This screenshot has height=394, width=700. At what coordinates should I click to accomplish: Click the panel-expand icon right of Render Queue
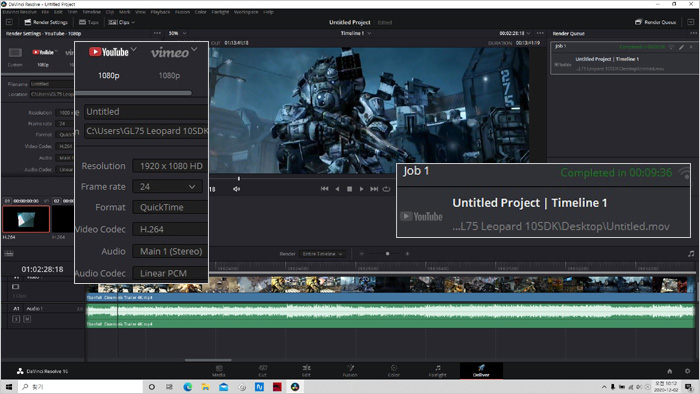[x=690, y=22]
